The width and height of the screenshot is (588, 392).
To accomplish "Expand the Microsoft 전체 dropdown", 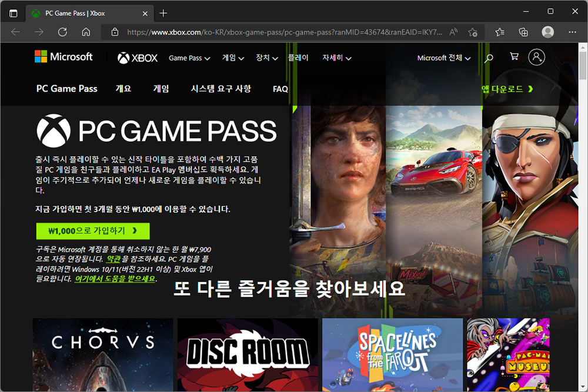I will 444,58.
